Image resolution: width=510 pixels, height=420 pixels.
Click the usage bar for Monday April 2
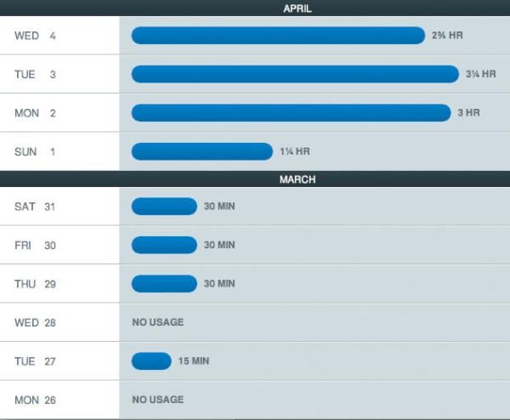click(291, 113)
